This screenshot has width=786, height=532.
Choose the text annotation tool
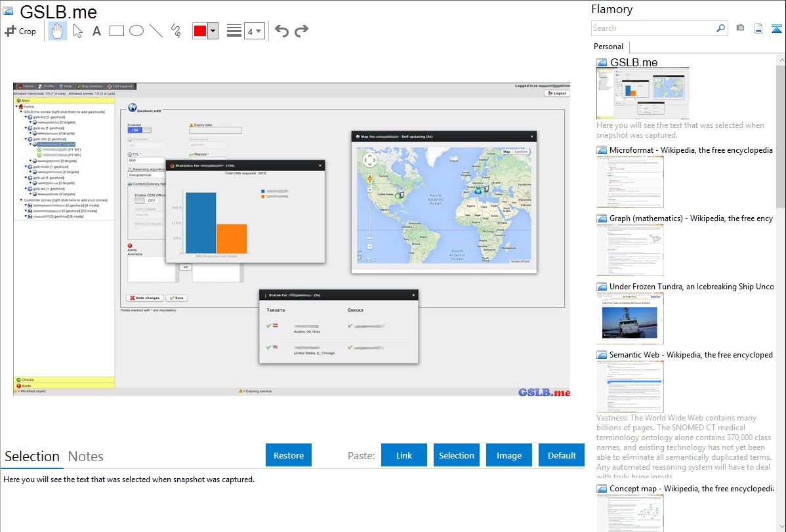[96, 31]
